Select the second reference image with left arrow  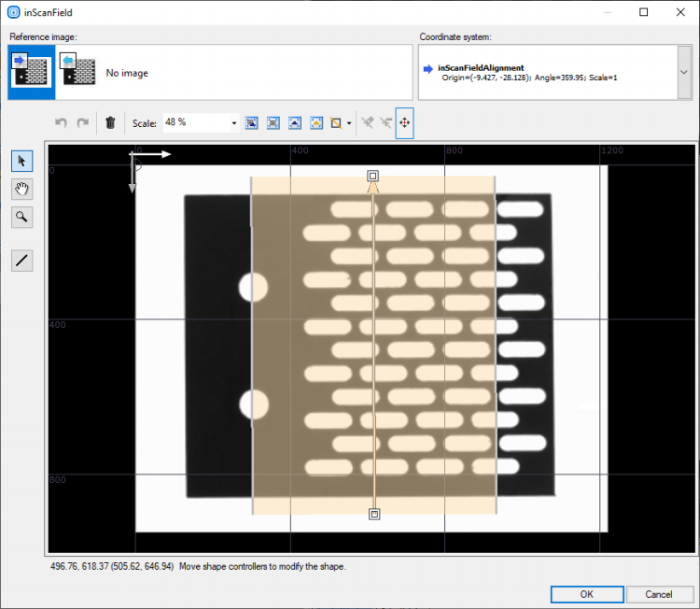(77, 72)
